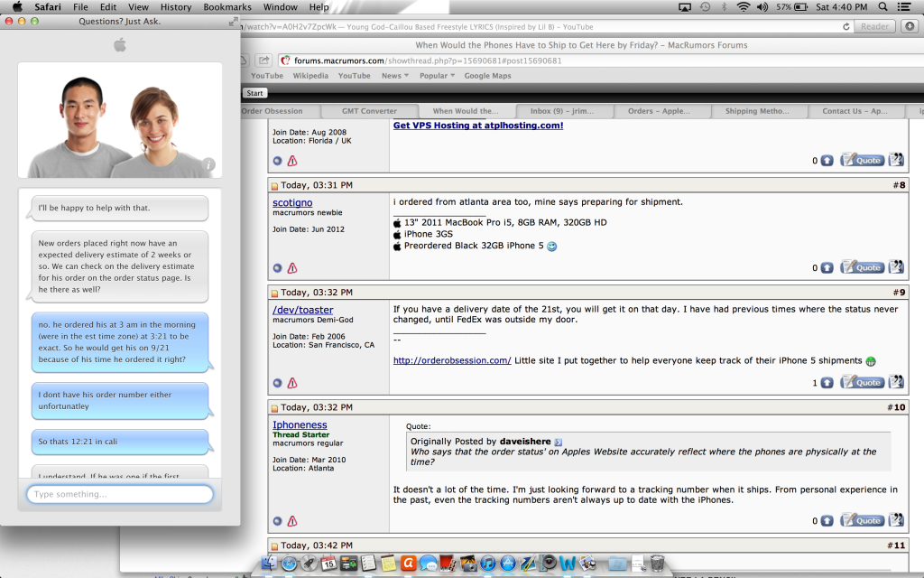Open iTunes music note icon in Dock
The height and width of the screenshot is (578, 924).
point(488,564)
